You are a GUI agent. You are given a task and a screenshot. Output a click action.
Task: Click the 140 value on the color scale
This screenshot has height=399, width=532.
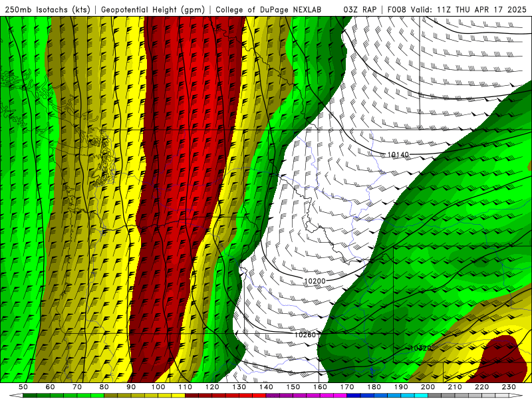[x=266, y=387]
